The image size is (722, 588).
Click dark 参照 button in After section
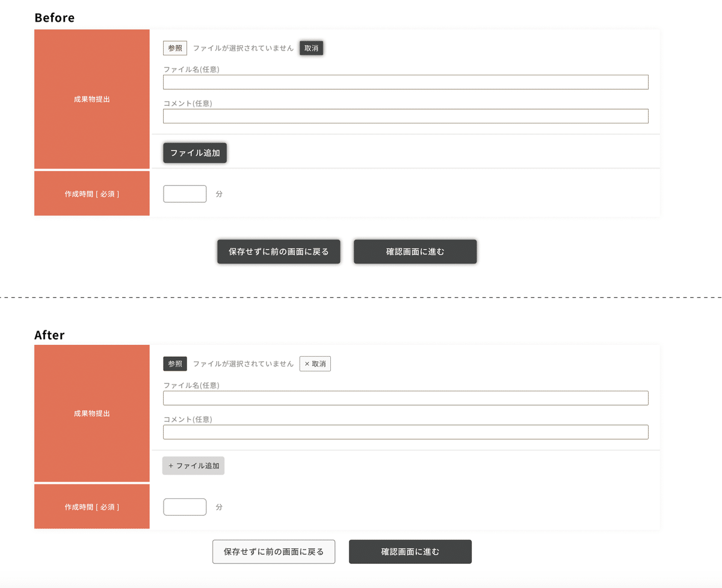(175, 364)
